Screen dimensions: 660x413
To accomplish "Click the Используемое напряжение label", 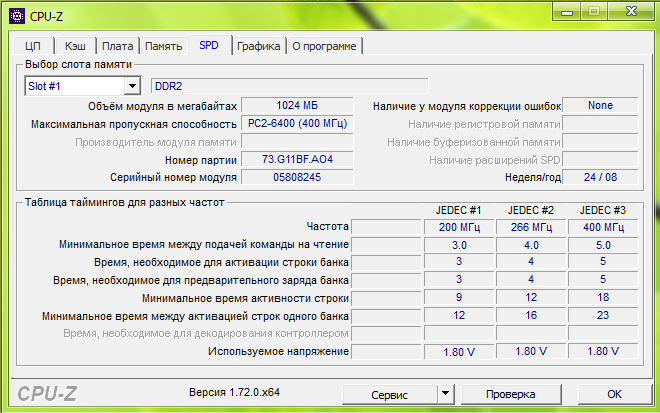I will coord(278,351).
